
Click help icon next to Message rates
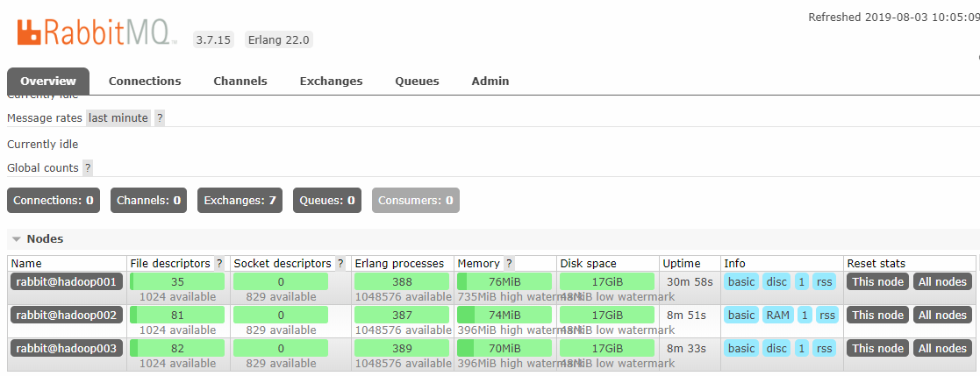tap(160, 117)
